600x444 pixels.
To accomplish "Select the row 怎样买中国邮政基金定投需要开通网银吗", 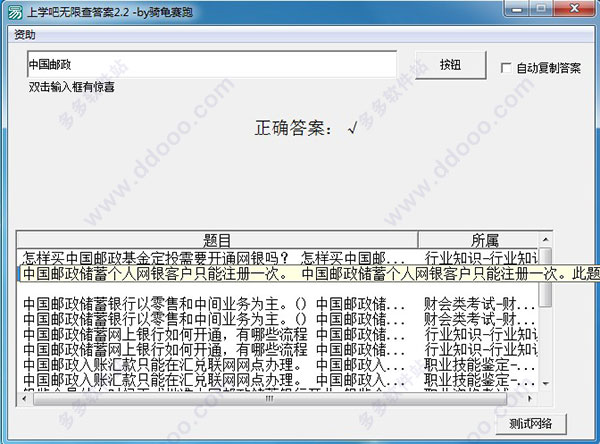I will pyautogui.click(x=277, y=258).
